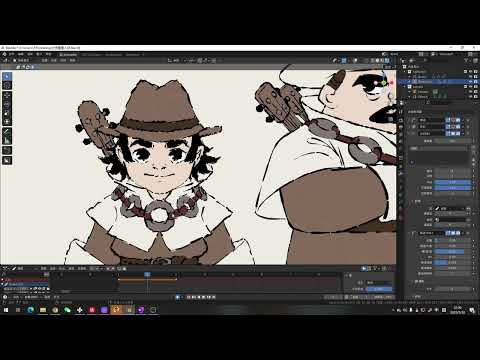Open the 文件 (File) menu
The height and width of the screenshot is (360, 480).
[11, 54]
